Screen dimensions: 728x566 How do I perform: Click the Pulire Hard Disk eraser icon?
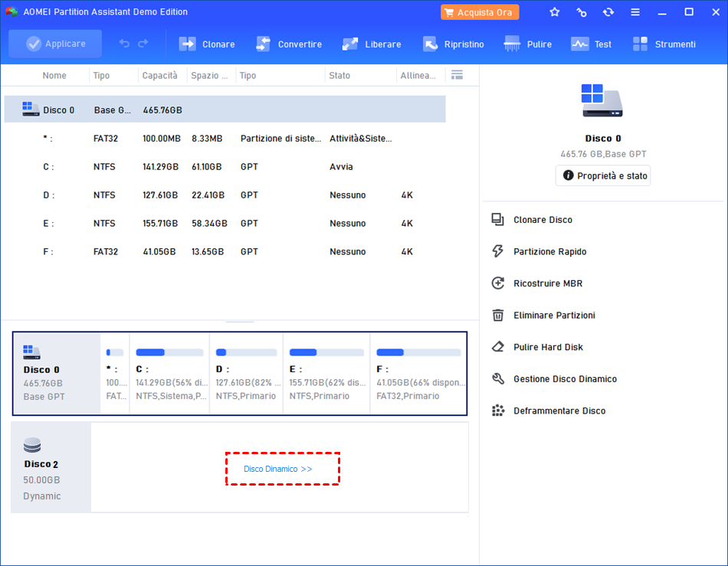point(497,346)
